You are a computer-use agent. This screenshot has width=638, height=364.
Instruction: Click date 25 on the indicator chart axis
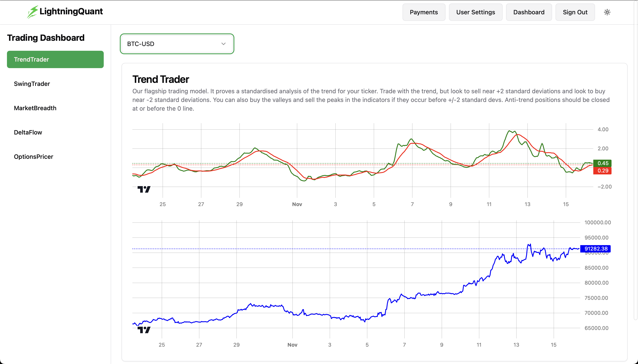click(x=163, y=204)
